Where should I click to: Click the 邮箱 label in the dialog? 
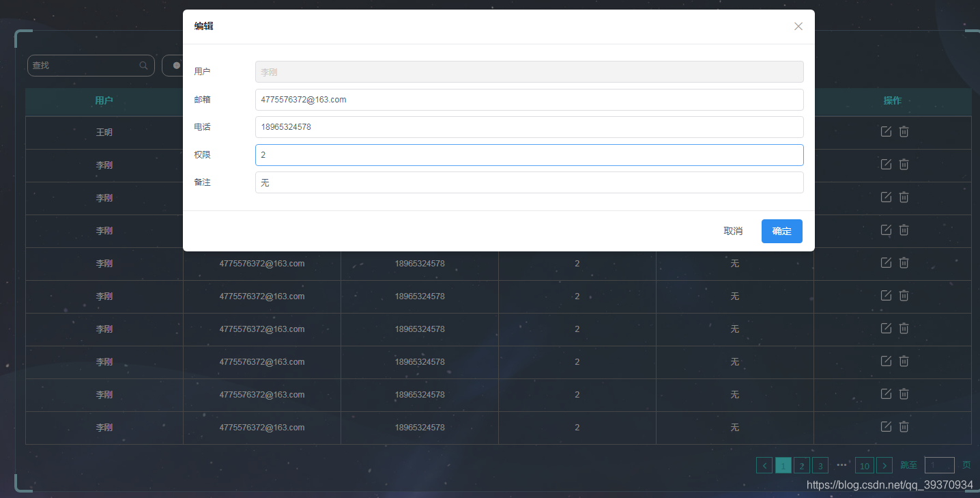(x=202, y=100)
